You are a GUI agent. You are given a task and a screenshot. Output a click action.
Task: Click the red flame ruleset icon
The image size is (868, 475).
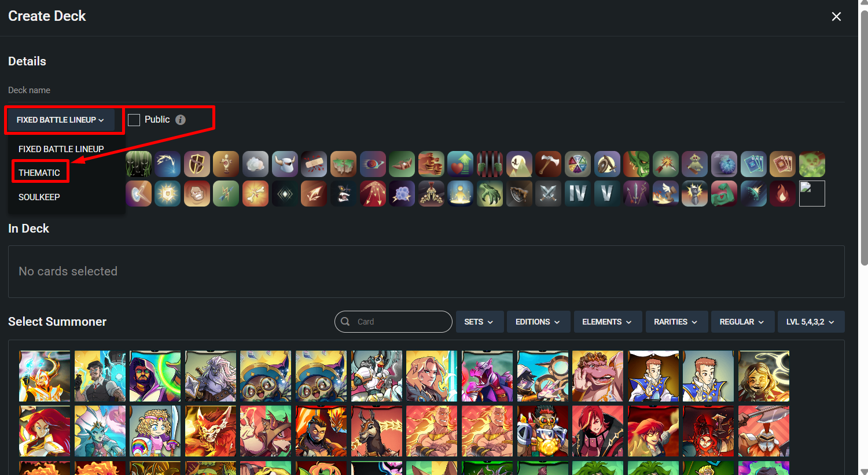[x=782, y=194]
